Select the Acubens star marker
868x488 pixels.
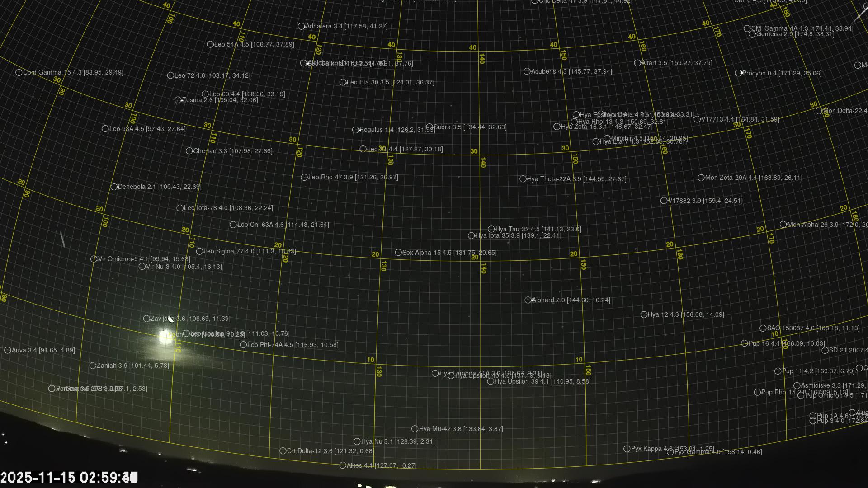pos(527,71)
